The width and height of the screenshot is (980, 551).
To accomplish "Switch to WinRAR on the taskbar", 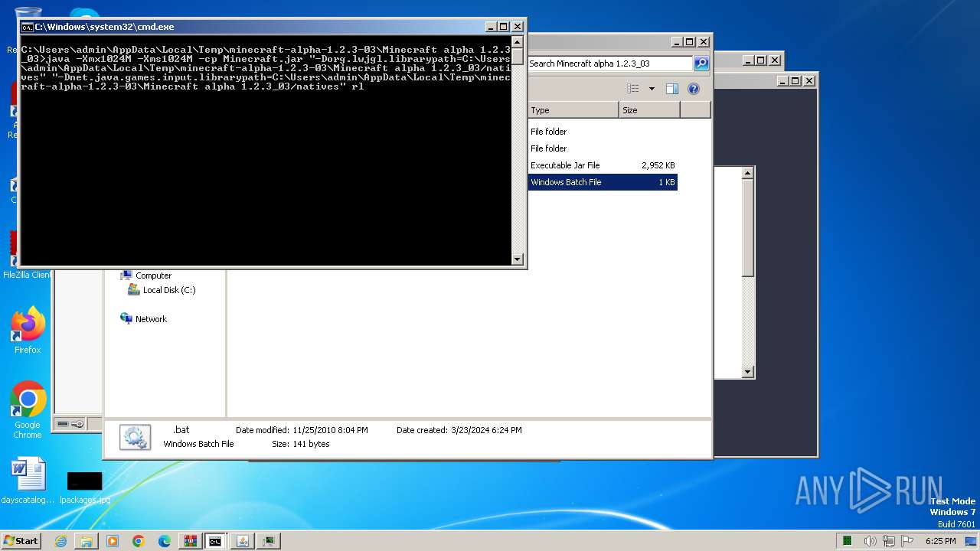I will [190, 541].
